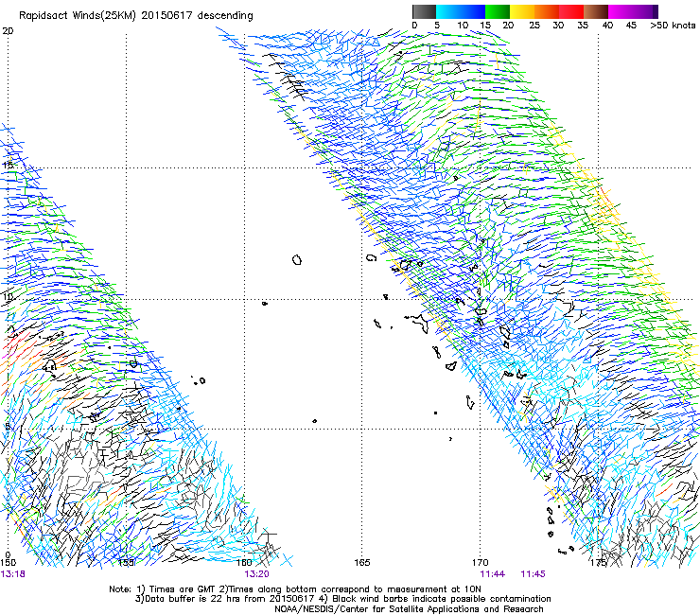
Task: Click the '0' label under the color legend
Action: click(414, 25)
